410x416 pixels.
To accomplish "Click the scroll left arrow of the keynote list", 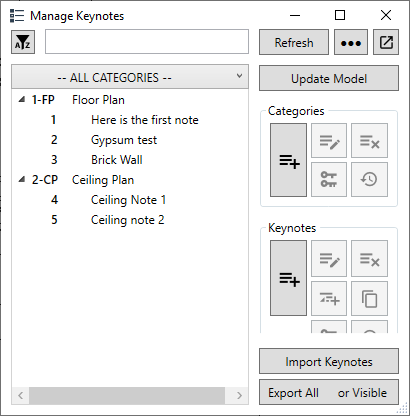I will click(21, 395).
